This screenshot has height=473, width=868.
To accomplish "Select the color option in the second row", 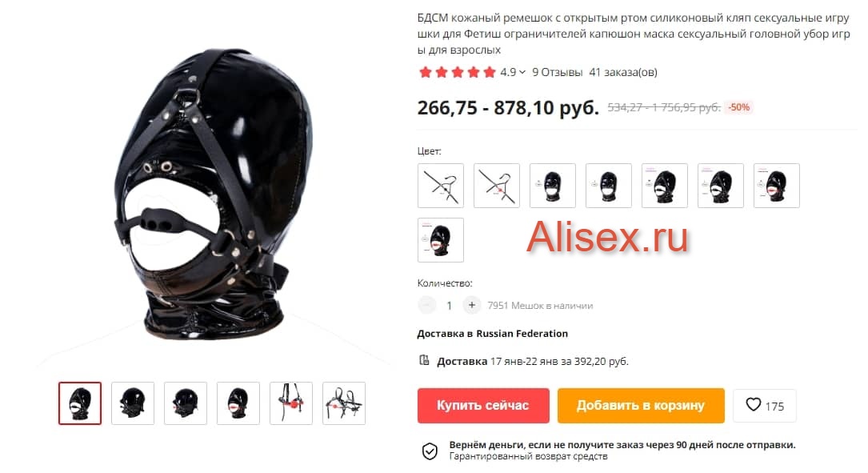I will point(441,240).
